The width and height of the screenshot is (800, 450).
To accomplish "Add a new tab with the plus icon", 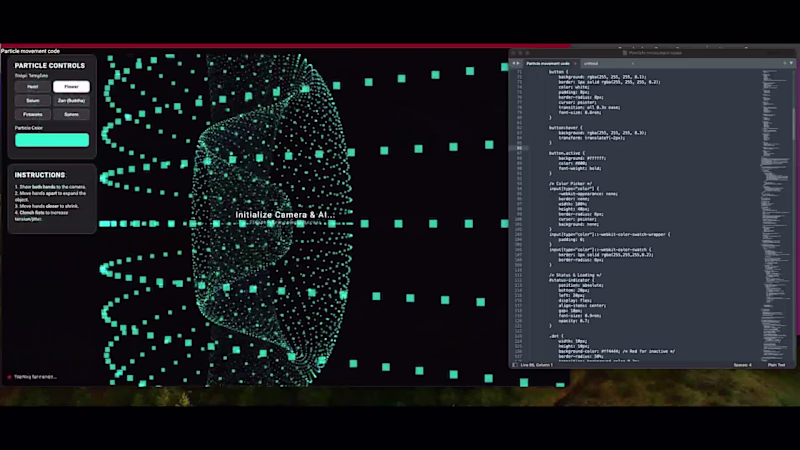I will [x=784, y=63].
